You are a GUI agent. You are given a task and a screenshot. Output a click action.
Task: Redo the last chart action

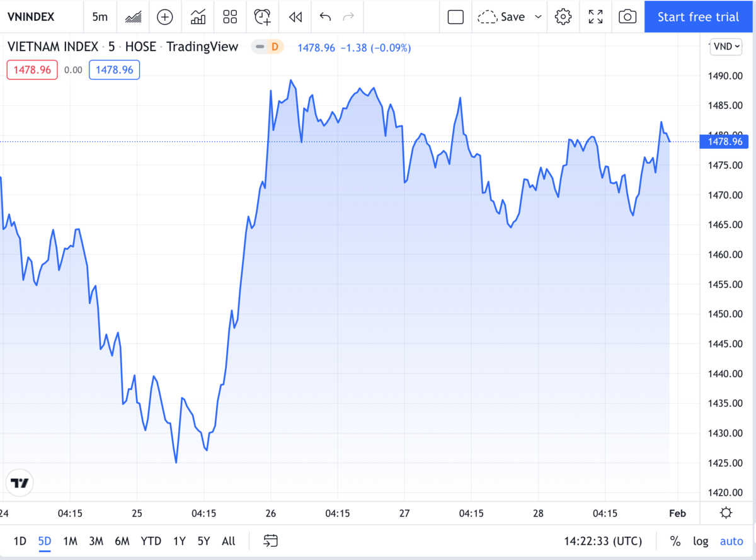[x=348, y=16]
